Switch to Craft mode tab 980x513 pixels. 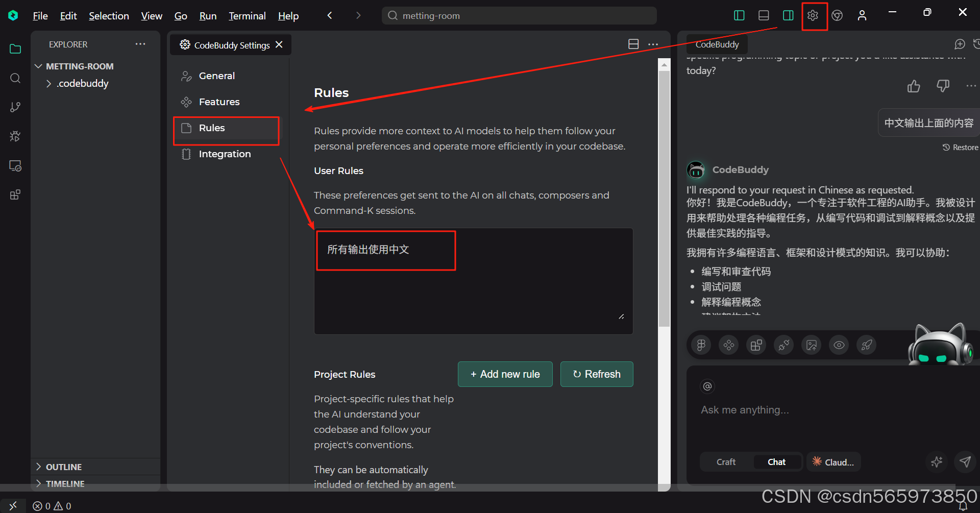click(725, 462)
